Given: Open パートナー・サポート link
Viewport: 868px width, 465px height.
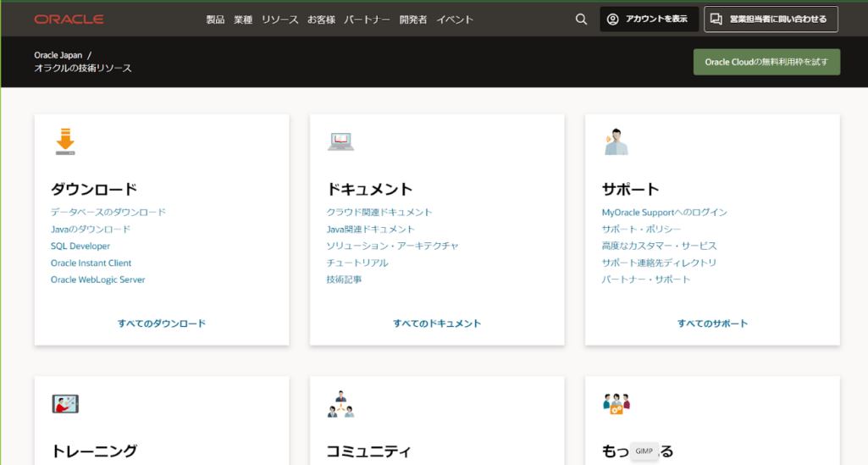Looking at the screenshot, I should coord(646,280).
